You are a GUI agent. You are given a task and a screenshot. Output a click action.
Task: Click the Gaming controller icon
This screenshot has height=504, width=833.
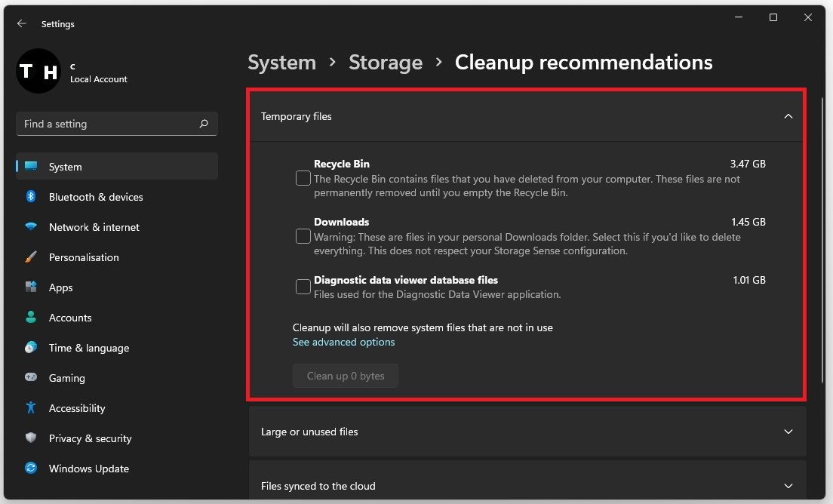tap(31, 378)
